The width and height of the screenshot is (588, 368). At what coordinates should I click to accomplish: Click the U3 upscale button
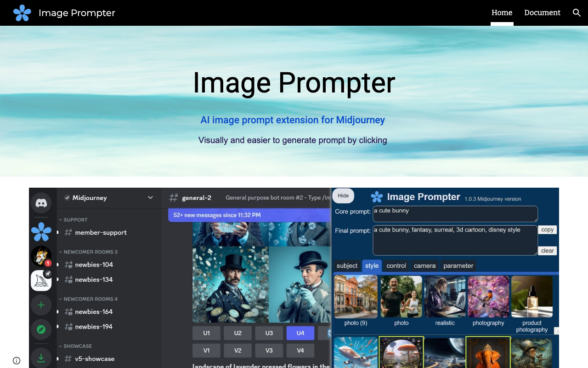click(x=269, y=333)
